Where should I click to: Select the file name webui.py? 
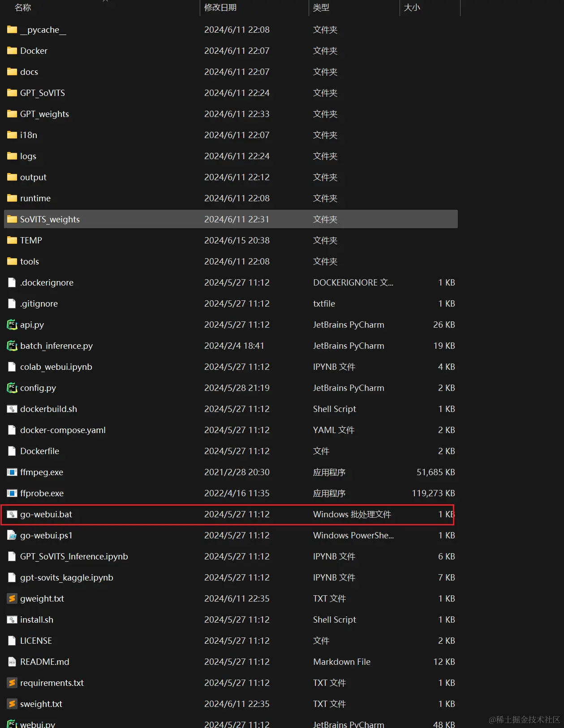point(38,724)
